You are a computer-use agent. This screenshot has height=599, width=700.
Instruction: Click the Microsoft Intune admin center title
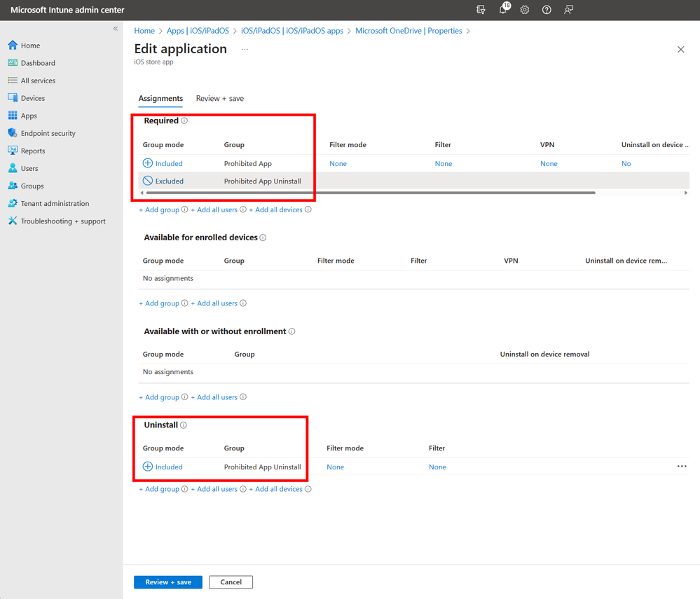point(67,10)
